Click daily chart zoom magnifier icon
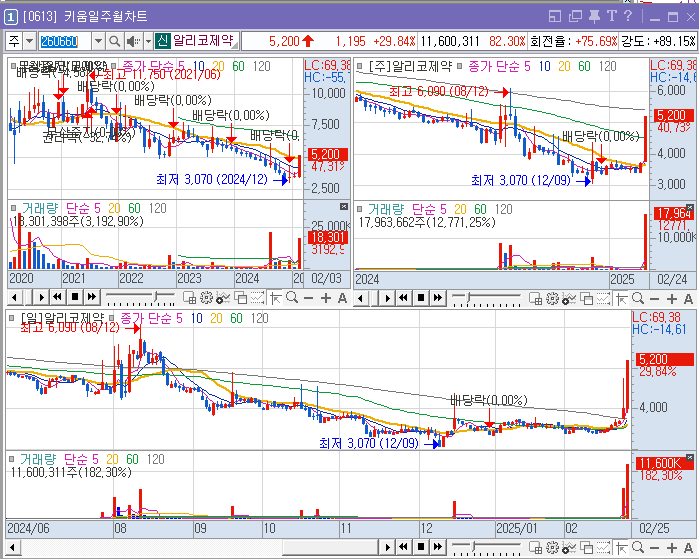This screenshot has height=559, width=699. 638,547
